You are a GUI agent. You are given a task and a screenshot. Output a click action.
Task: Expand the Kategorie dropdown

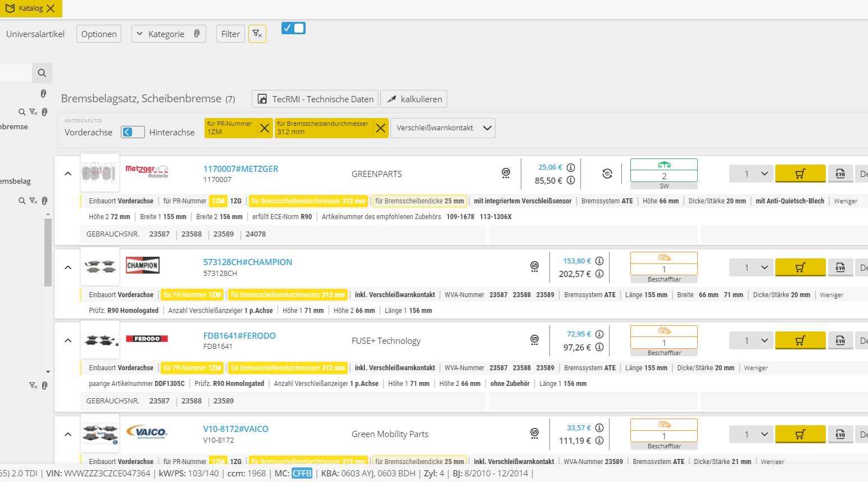coord(169,34)
